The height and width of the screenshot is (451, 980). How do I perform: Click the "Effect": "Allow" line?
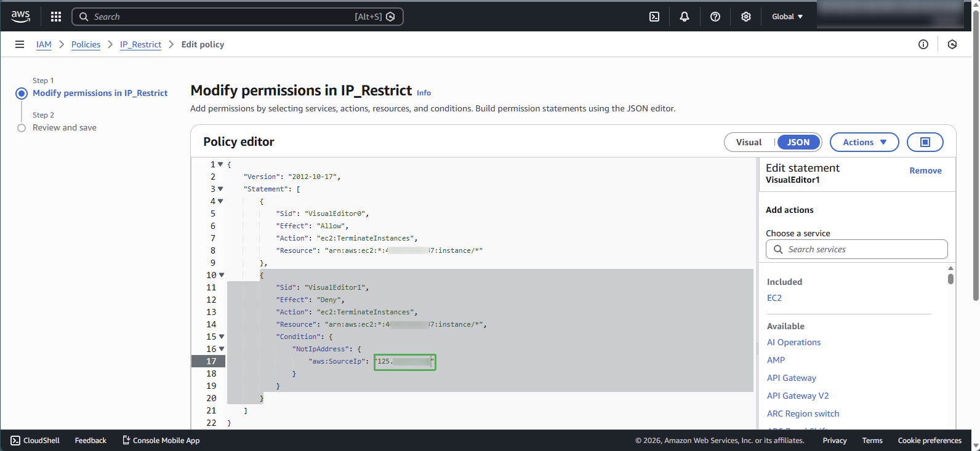pyautogui.click(x=312, y=226)
